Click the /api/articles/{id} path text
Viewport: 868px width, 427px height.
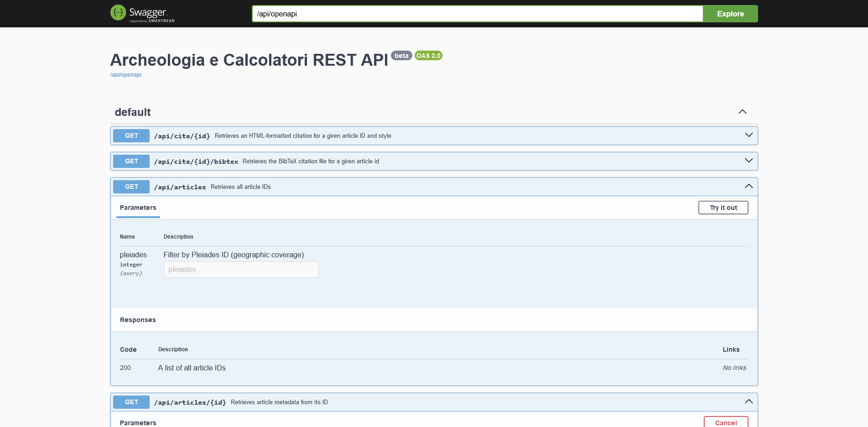click(190, 402)
